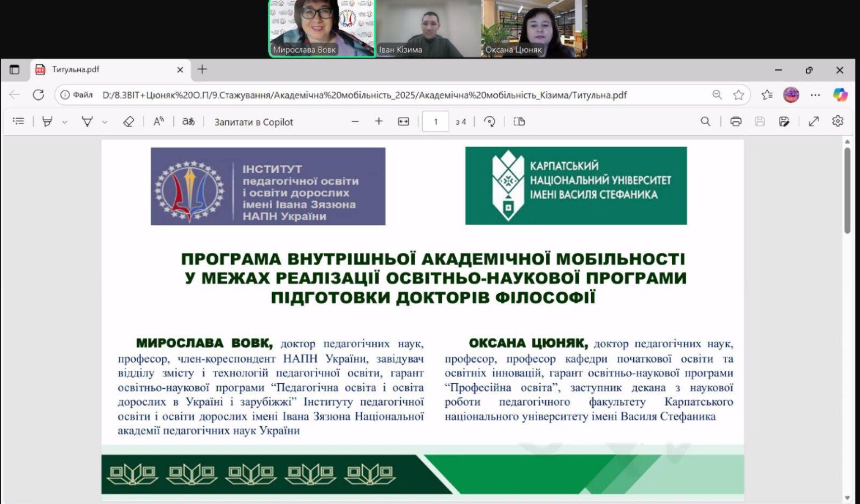
Task: Toggle Fit to width view
Action: click(404, 121)
